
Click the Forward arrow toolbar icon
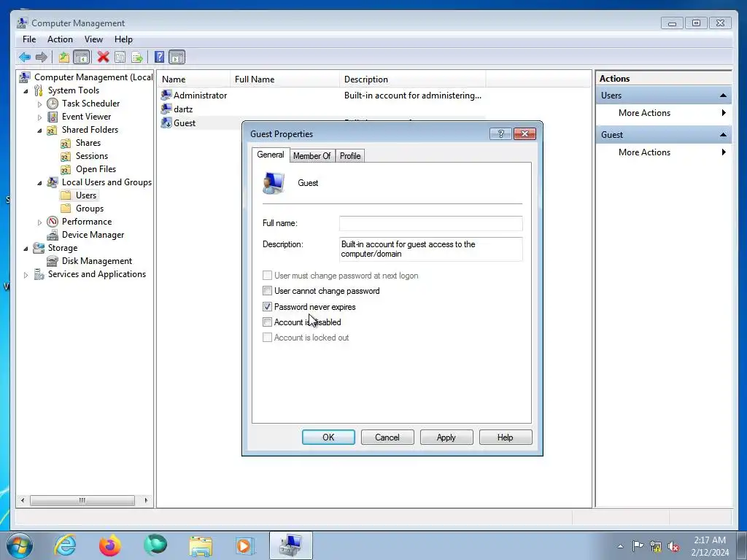(42, 58)
